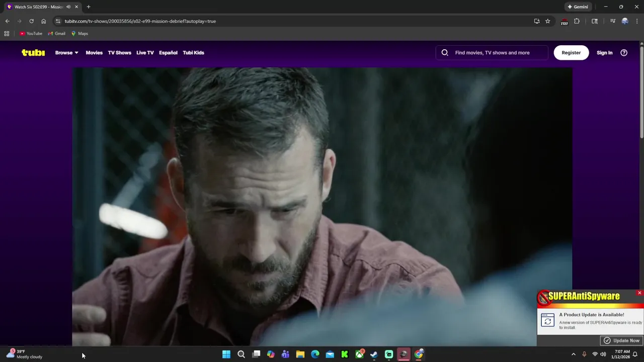Open Live TV

tap(145, 52)
